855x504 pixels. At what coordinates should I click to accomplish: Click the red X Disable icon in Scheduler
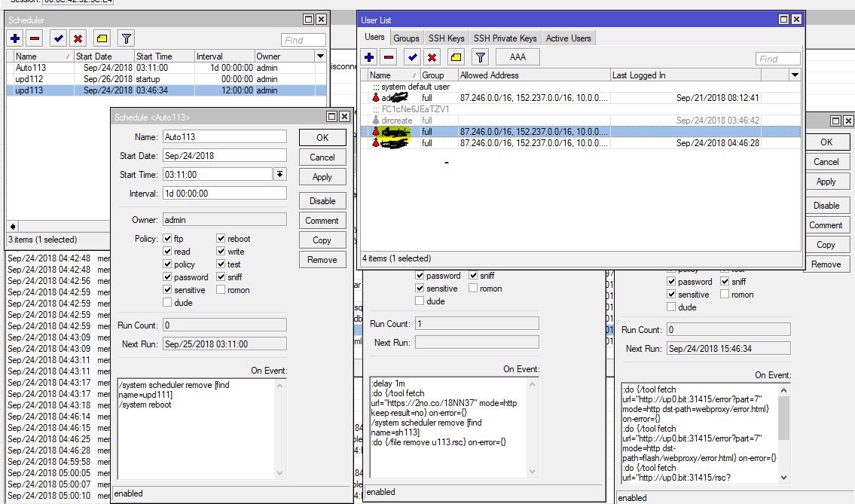point(78,38)
